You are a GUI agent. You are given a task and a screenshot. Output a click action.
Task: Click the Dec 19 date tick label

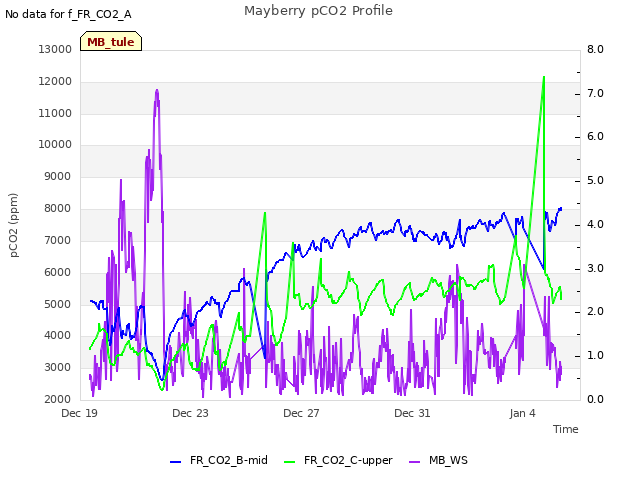pyautogui.click(x=79, y=413)
